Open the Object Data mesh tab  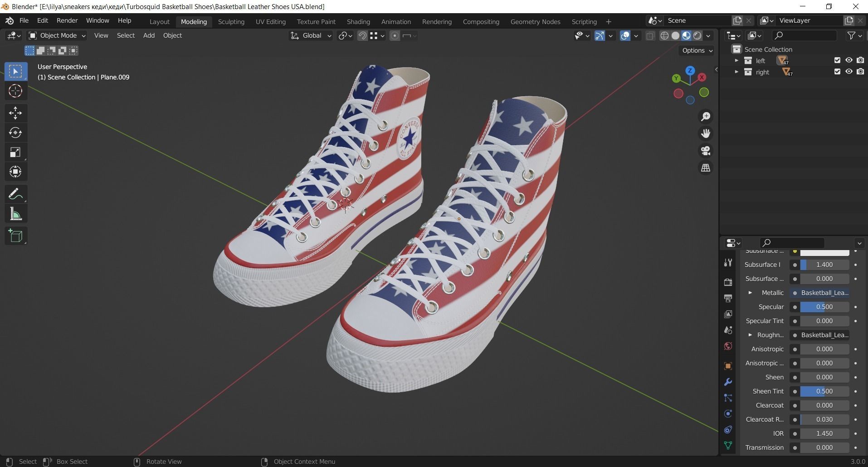tap(728, 446)
